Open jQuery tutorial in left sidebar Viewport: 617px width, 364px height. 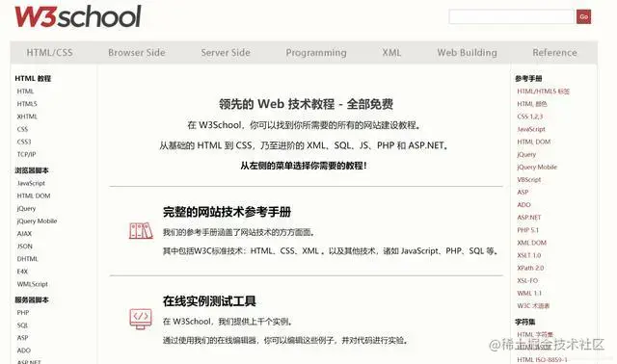pyautogui.click(x=26, y=208)
